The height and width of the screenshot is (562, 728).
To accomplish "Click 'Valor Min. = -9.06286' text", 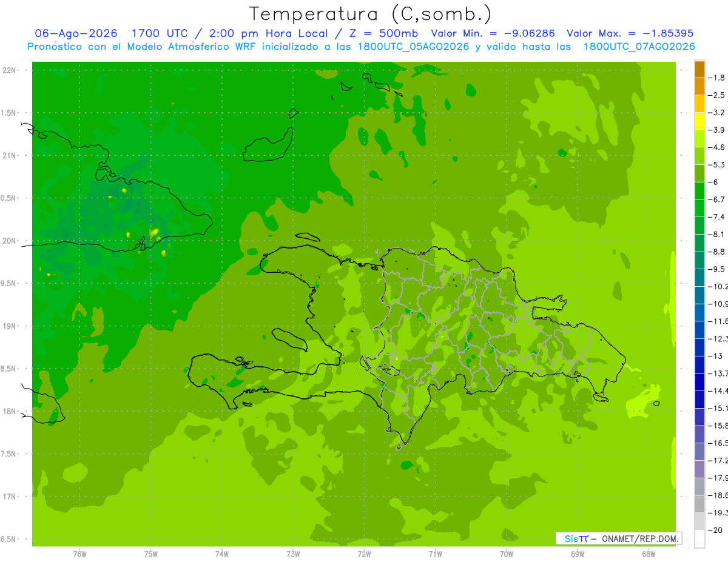I will click(493, 33).
